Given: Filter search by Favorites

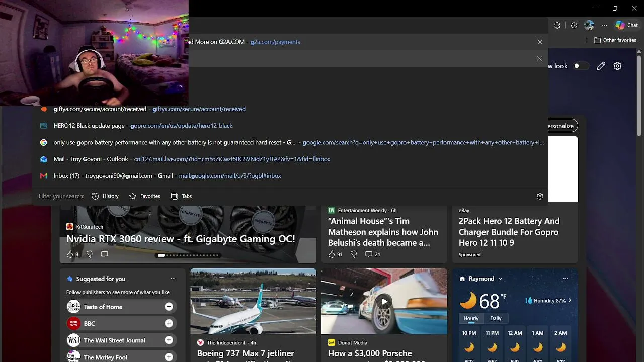Looking at the screenshot, I should point(145,196).
